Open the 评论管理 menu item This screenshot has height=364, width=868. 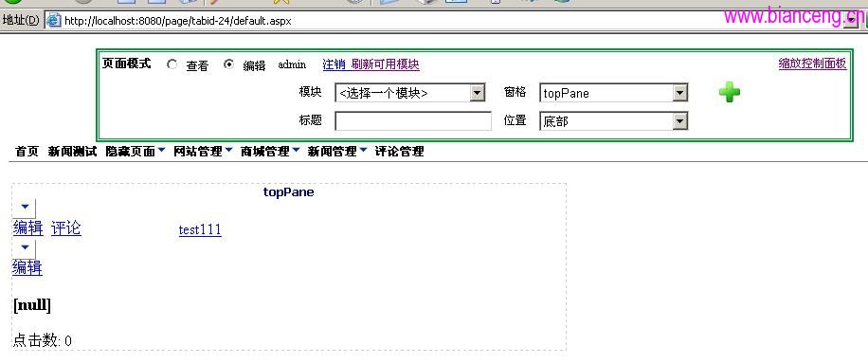tap(400, 152)
